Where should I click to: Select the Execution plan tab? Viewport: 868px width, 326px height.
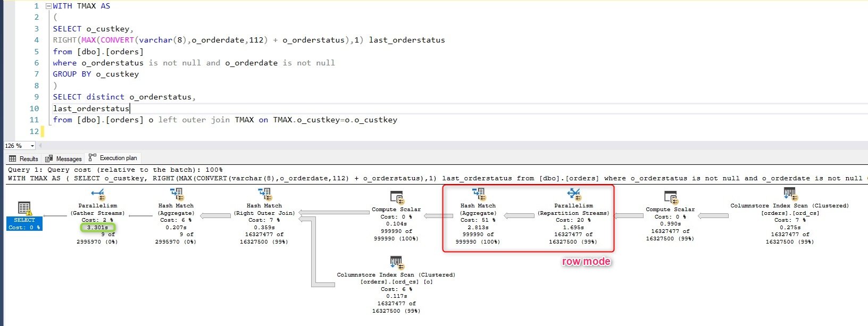(113, 158)
